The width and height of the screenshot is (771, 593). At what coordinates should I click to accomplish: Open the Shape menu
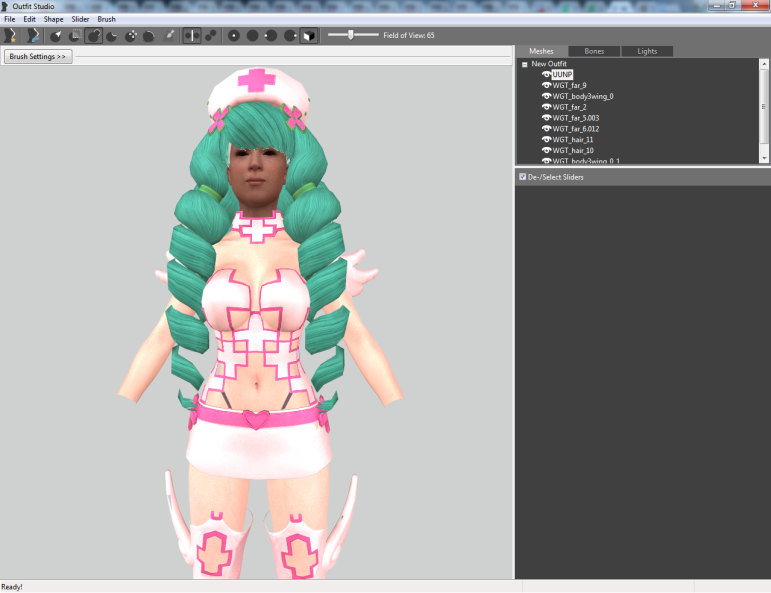(54, 19)
